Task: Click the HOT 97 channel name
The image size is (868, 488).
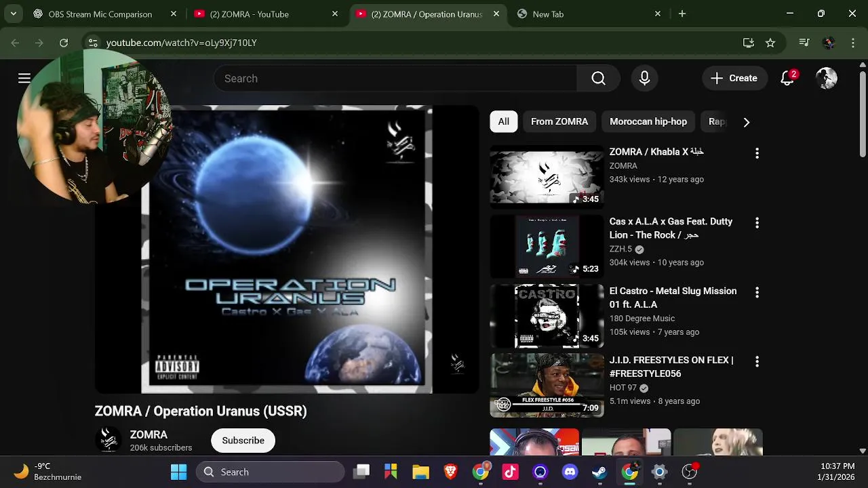Action: click(x=623, y=388)
